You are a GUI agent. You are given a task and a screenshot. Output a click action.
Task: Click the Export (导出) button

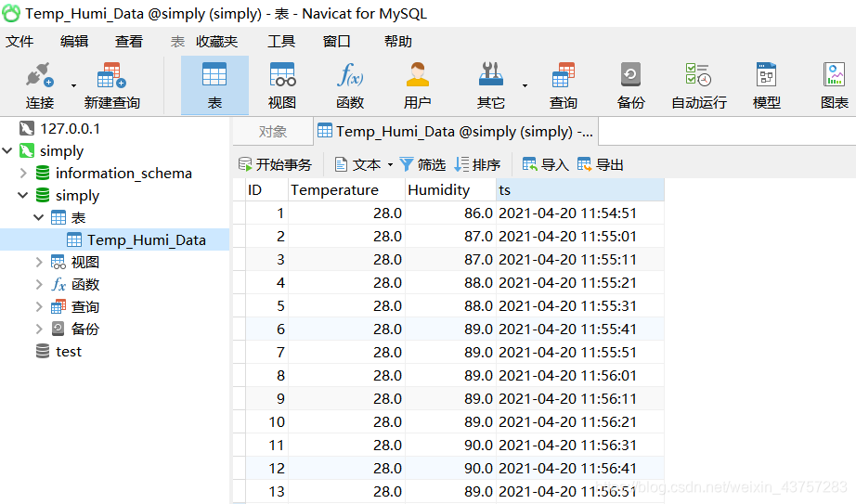pyautogui.click(x=600, y=164)
